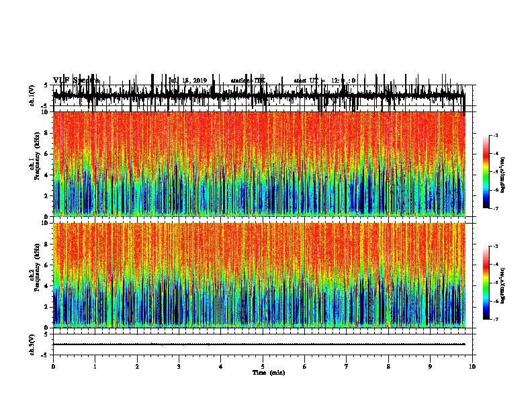The width and height of the screenshot is (532, 411).
Task: Click the 'VLF Spectra' plot title
Action: pyautogui.click(x=77, y=81)
